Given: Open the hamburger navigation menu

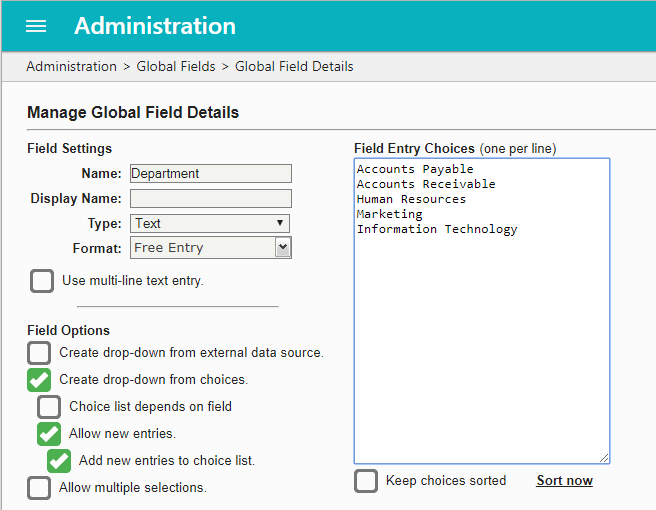Looking at the screenshot, I should coord(36,26).
